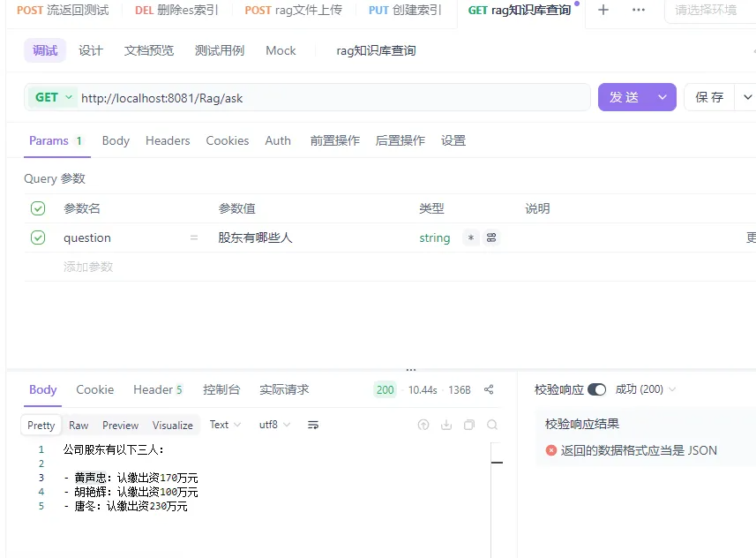
Task: Select Raw view mode
Action: (x=79, y=426)
